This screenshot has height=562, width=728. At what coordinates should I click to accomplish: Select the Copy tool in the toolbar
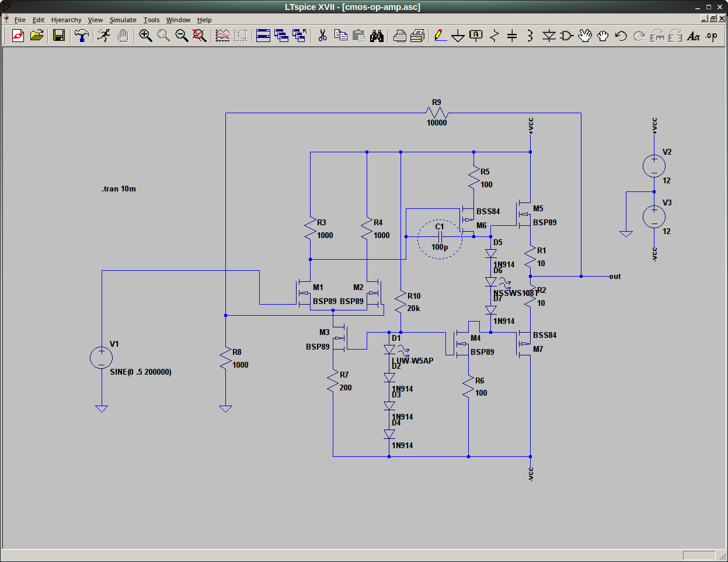pos(341,36)
